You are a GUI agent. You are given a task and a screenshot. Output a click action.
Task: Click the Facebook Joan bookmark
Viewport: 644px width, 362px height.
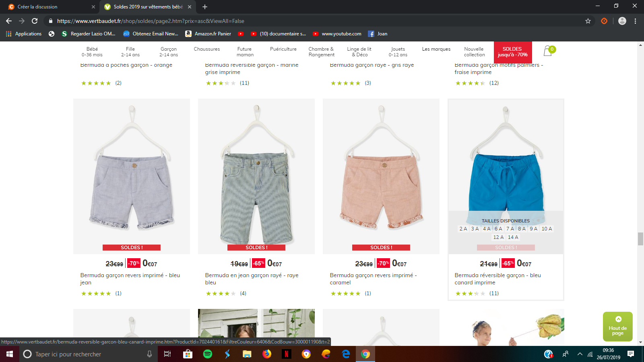click(378, 34)
